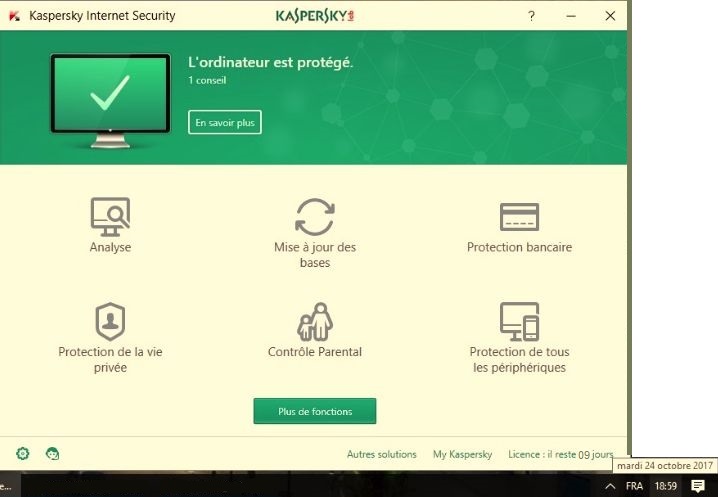Open the My Kaspersky link
718x497 pixels.
click(462, 454)
